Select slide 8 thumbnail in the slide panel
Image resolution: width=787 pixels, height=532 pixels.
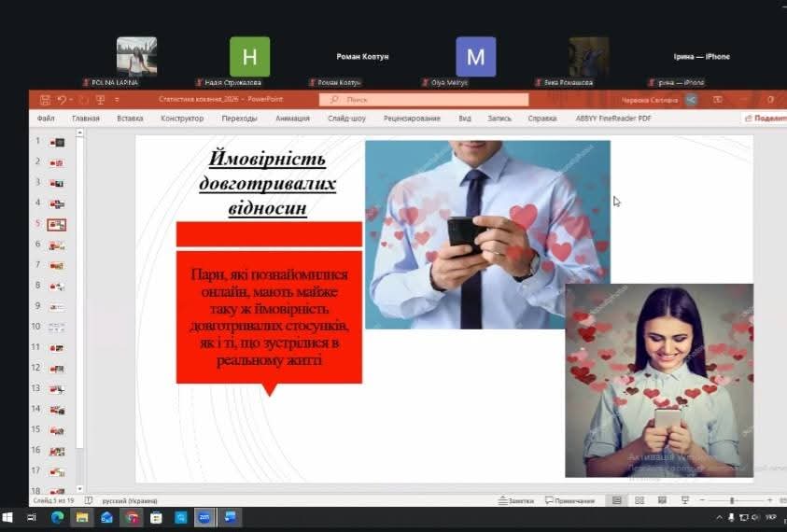pos(57,286)
